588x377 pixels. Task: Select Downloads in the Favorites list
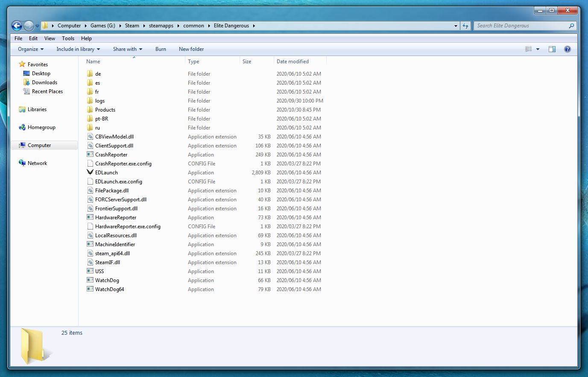point(44,82)
